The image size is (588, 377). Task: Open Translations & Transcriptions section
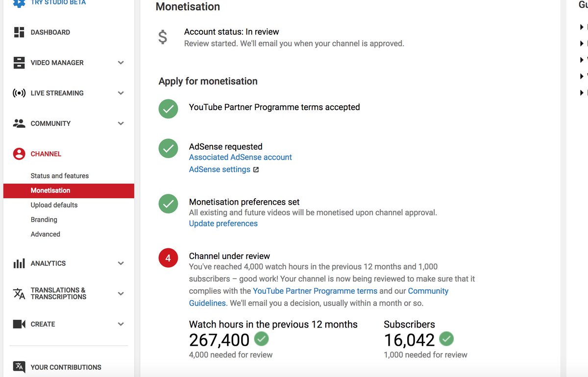[x=58, y=293]
